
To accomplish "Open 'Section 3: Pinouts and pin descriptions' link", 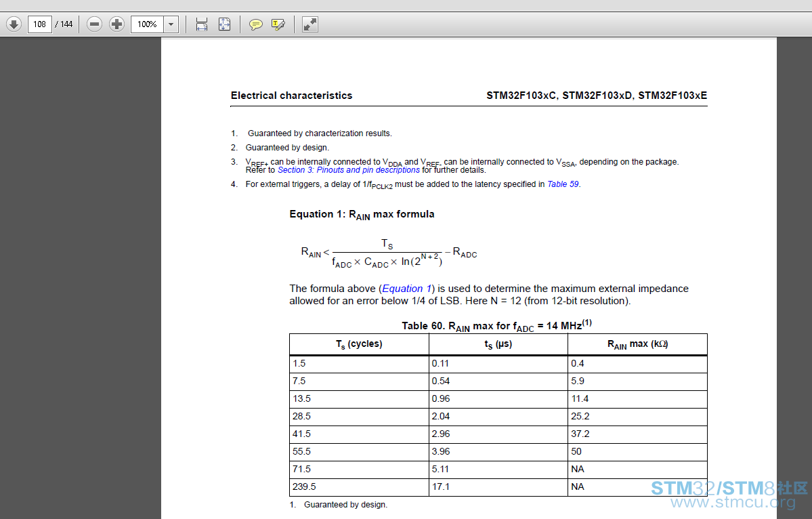I will (349, 170).
